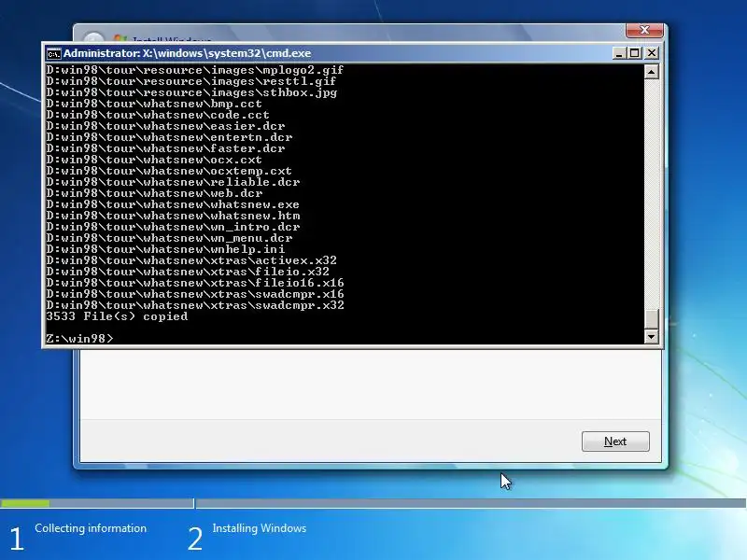This screenshot has height=560, width=747.
Task: Click the easier.dcr output line
Action: (165, 126)
